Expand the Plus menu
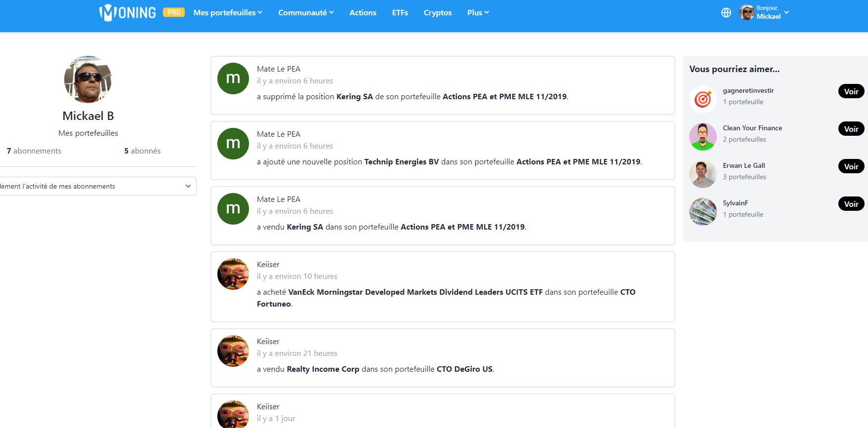 [478, 12]
